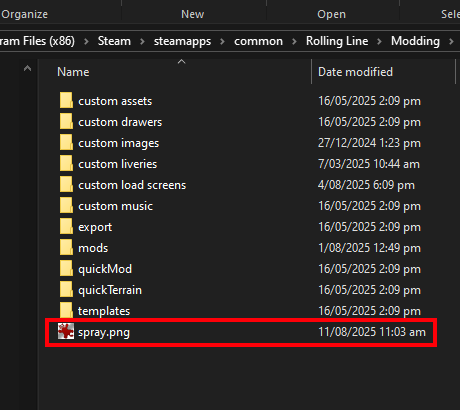The image size is (460, 410).
Task: Click the mods folder icon
Action: 66,248
